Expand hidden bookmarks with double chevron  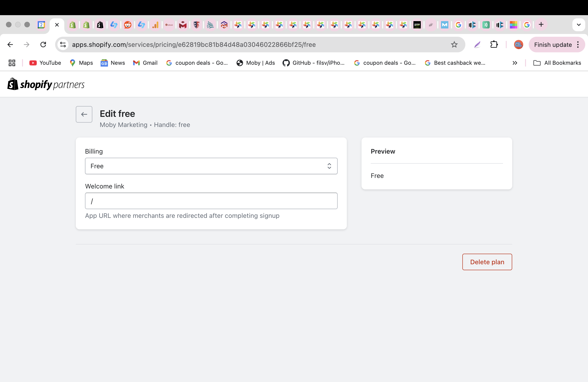pos(515,63)
